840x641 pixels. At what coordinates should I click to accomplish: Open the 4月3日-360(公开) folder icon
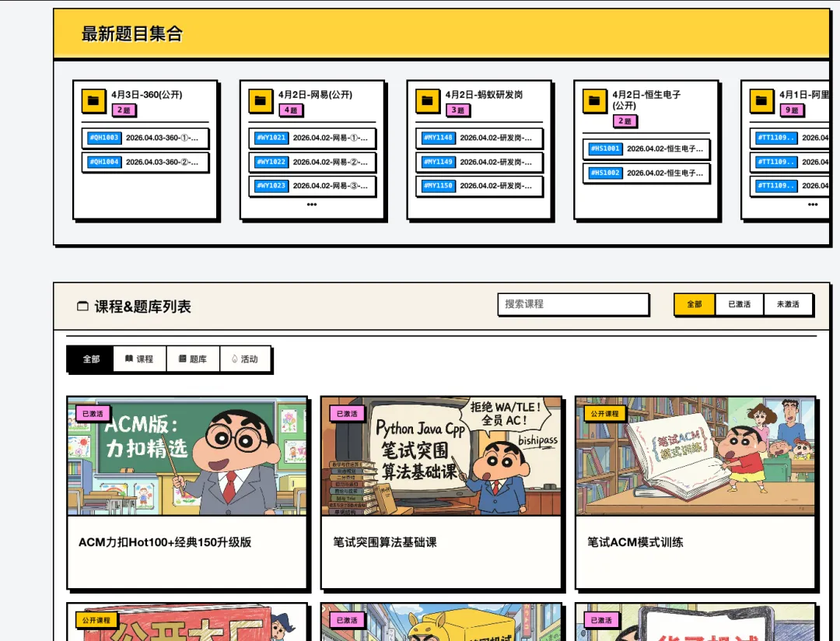[93, 101]
